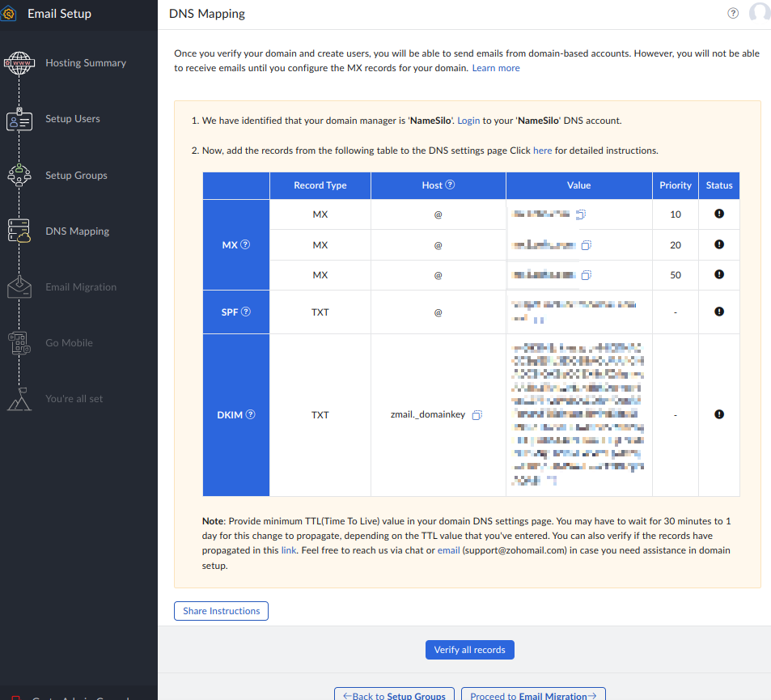Open the MX row help tooltip
The height and width of the screenshot is (700, 771).
pyautogui.click(x=245, y=245)
